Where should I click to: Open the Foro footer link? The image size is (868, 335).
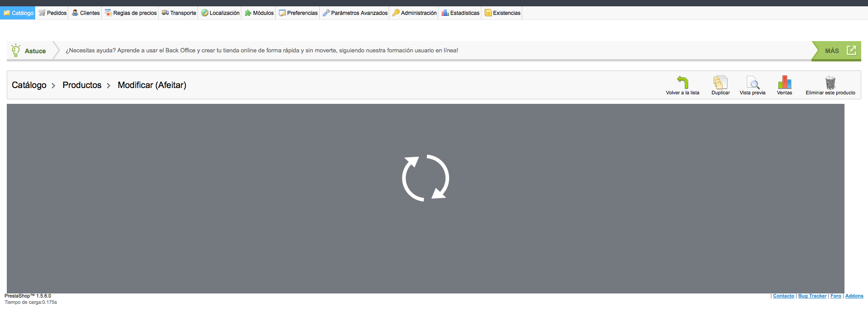pyautogui.click(x=836, y=296)
